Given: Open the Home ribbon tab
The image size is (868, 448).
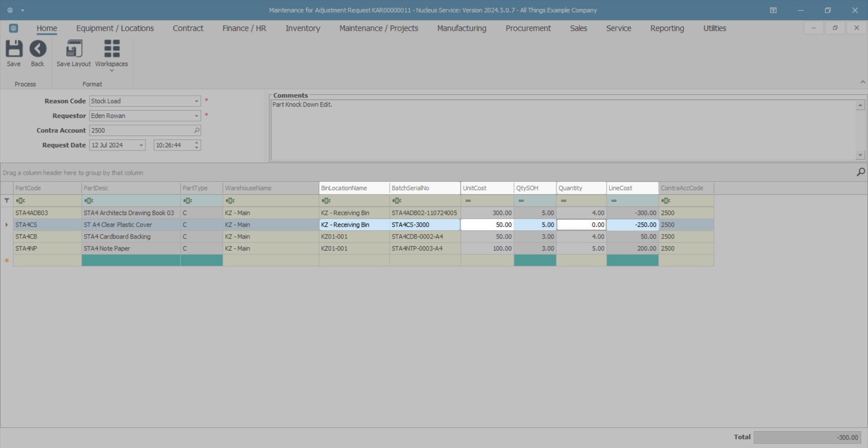Looking at the screenshot, I should click(x=47, y=28).
